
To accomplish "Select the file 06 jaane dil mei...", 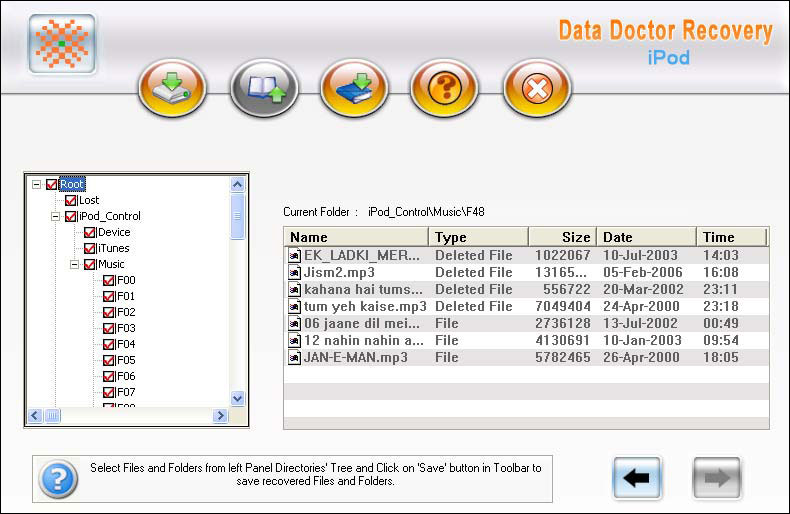I will click(x=362, y=324).
